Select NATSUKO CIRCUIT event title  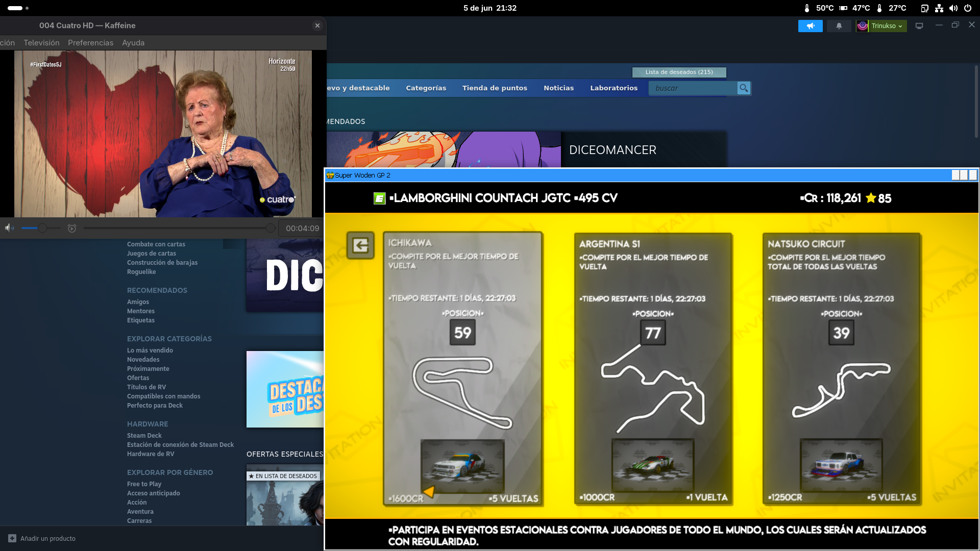(806, 244)
